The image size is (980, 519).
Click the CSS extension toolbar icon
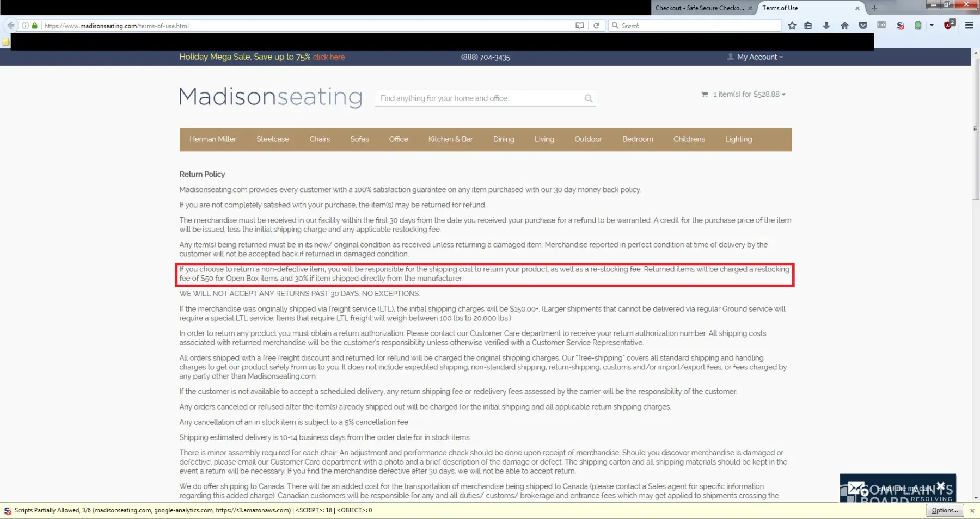(882, 25)
